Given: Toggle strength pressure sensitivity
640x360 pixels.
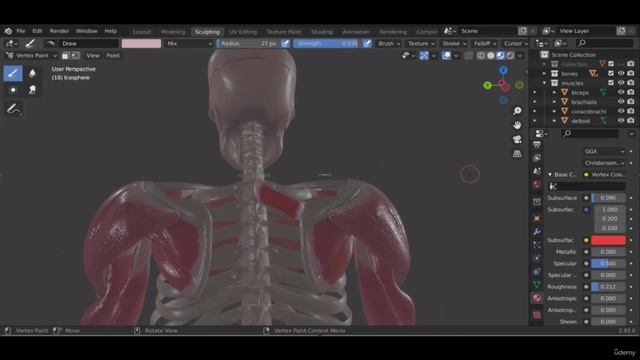Looking at the screenshot, I should coord(367,43).
